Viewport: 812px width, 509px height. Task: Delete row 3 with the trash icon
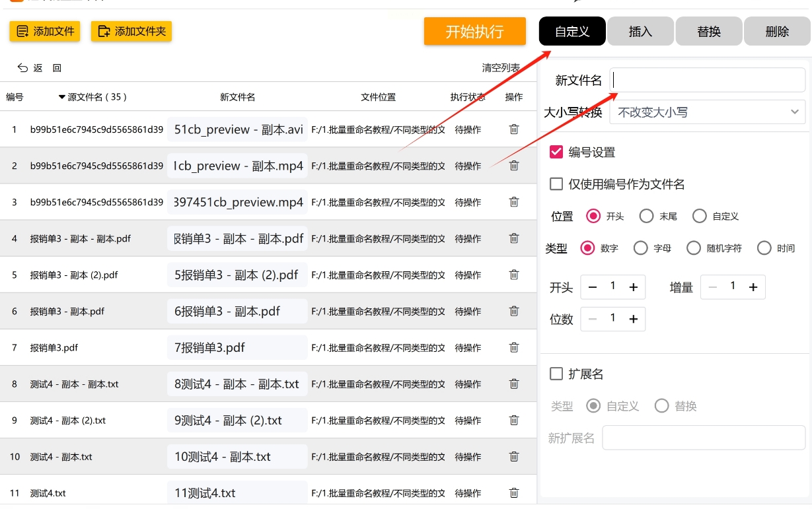coord(513,202)
